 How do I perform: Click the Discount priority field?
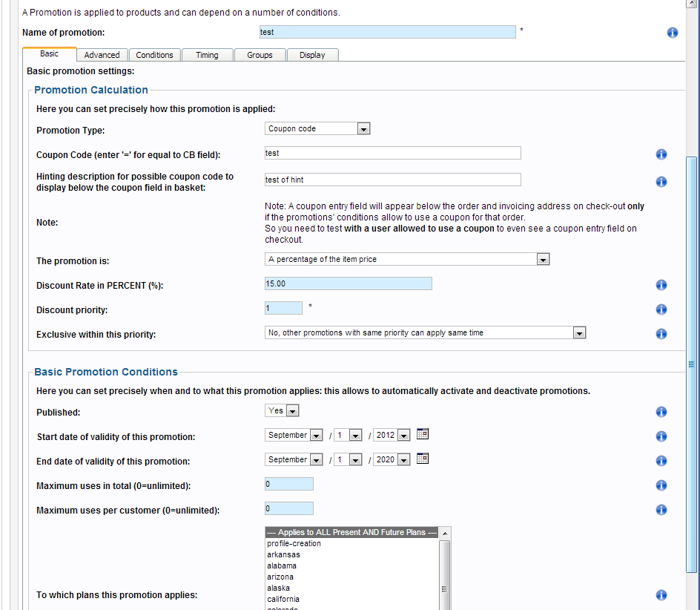pos(283,309)
